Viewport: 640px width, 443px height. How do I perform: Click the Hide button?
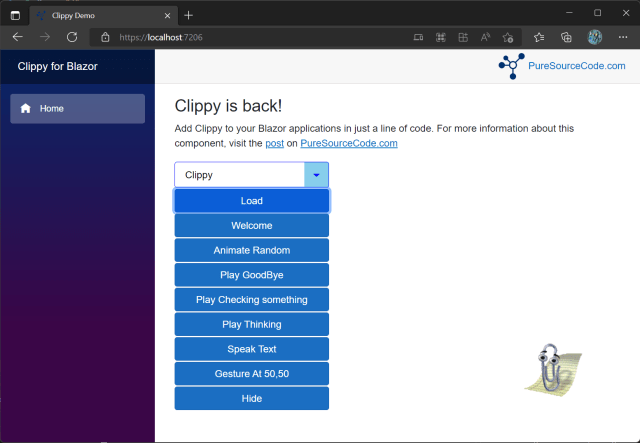[x=251, y=398]
